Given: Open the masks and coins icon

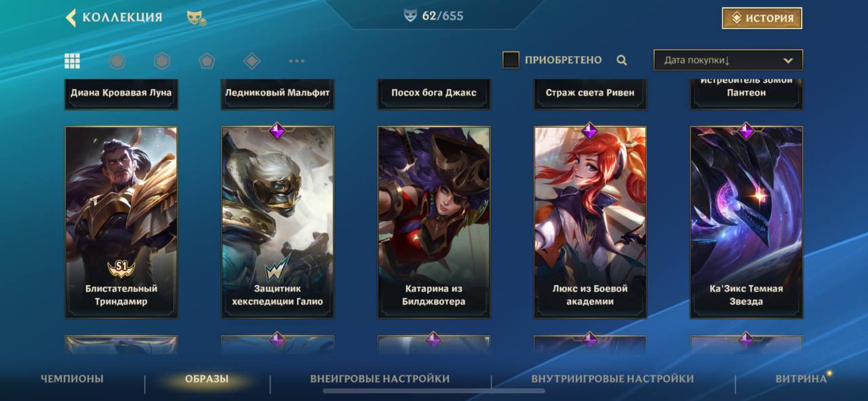Looking at the screenshot, I should 197,18.
